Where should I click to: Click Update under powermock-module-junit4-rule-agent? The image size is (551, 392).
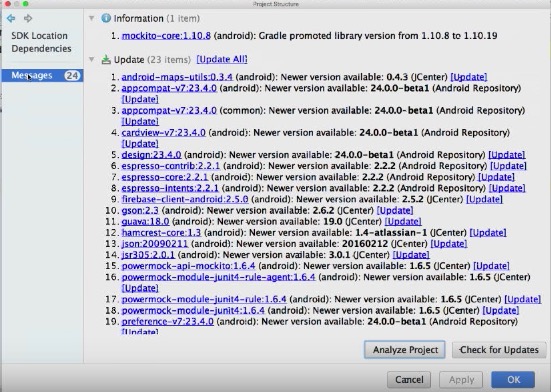pyautogui.click(x=140, y=288)
